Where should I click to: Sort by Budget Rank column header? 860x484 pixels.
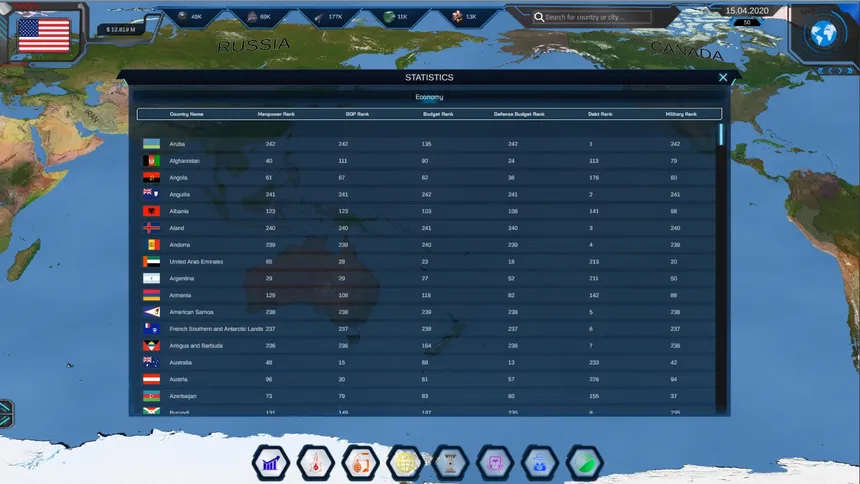click(x=438, y=114)
